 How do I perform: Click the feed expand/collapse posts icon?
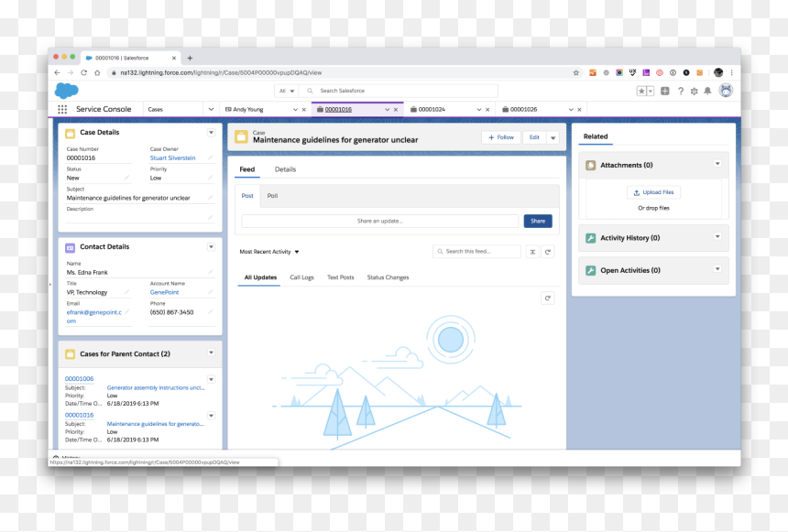click(532, 252)
